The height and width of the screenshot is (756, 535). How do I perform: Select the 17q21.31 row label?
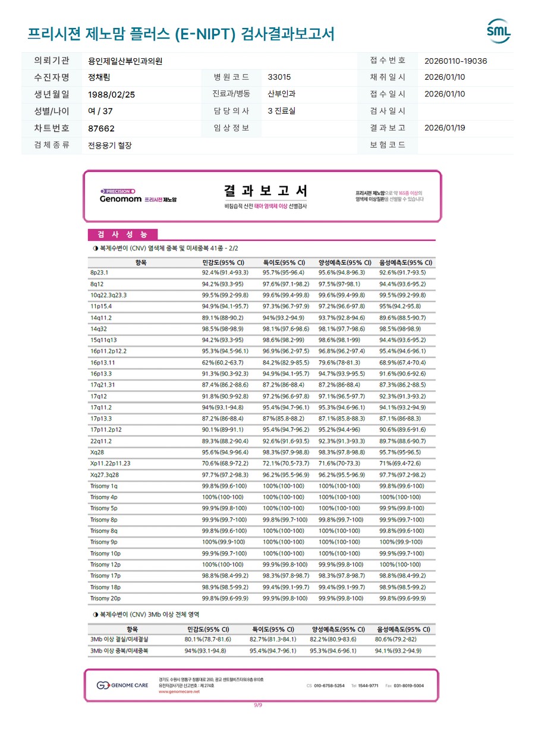102,385
